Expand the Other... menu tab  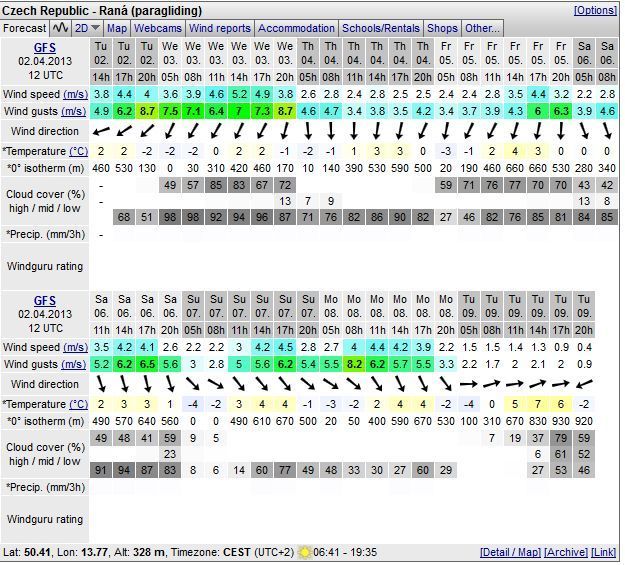482,28
